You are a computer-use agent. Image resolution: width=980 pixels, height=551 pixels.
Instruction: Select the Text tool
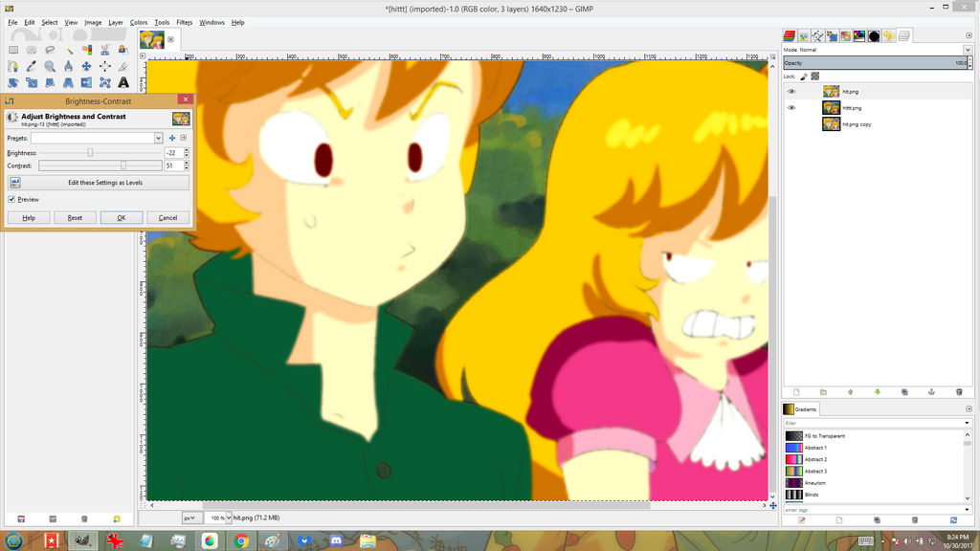click(x=123, y=82)
